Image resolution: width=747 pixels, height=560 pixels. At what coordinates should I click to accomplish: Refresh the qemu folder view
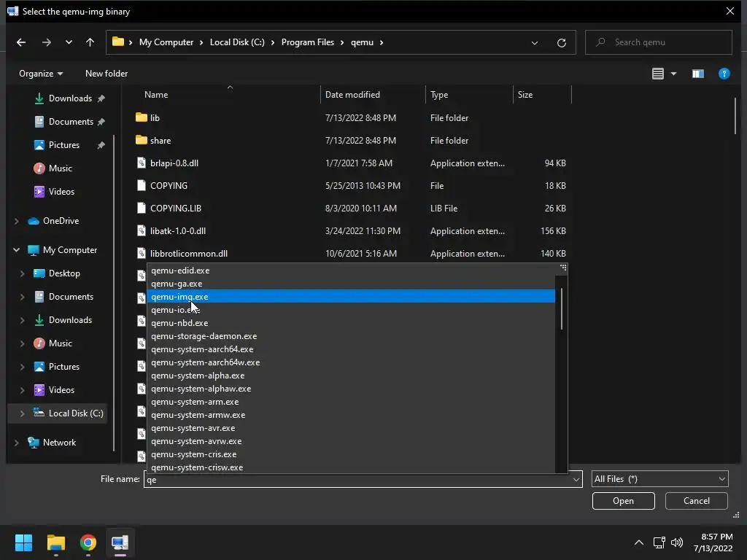click(562, 43)
